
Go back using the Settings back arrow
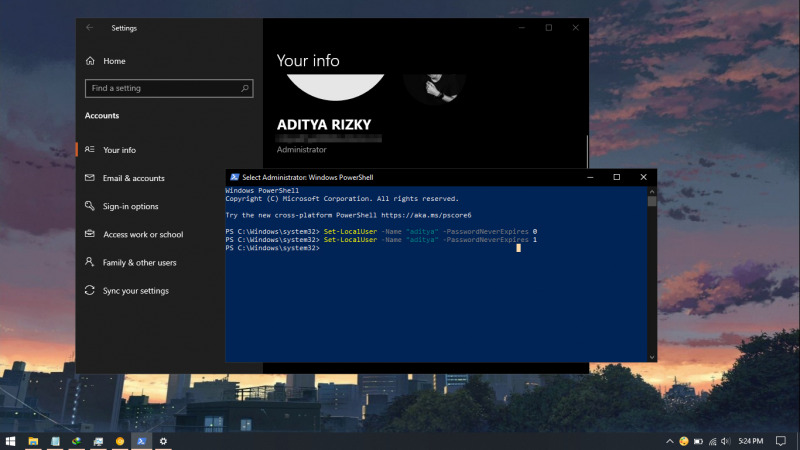point(90,28)
